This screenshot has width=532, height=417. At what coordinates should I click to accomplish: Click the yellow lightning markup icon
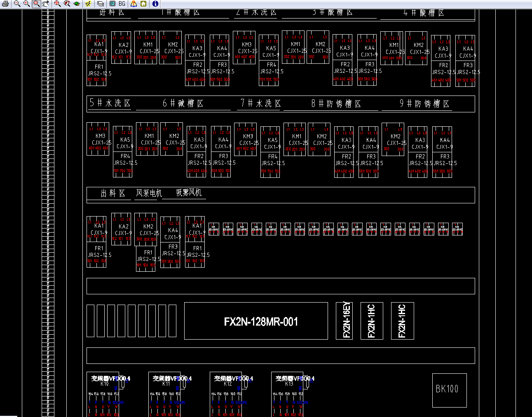pyautogui.click(x=88, y=4)
